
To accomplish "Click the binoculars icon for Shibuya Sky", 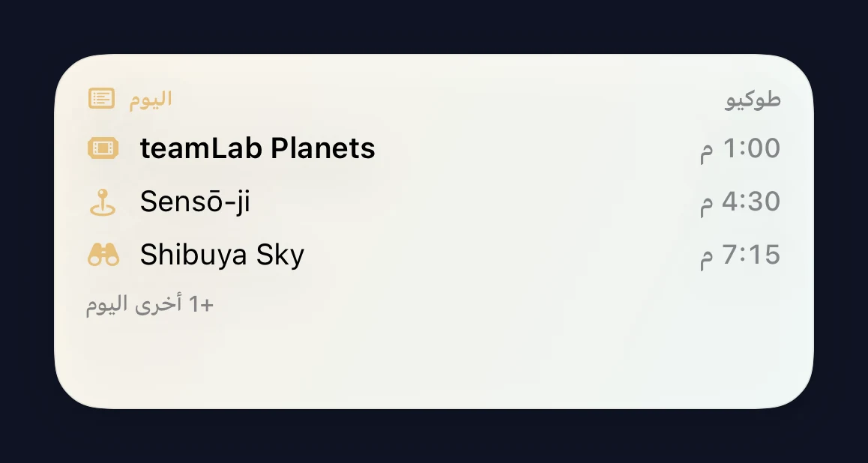I will coord(103,255).
